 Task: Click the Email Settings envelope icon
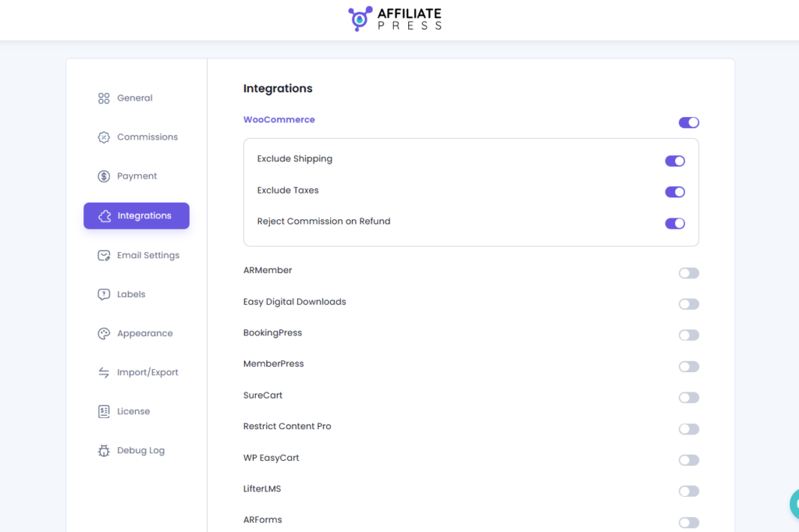tap(104, 256)
